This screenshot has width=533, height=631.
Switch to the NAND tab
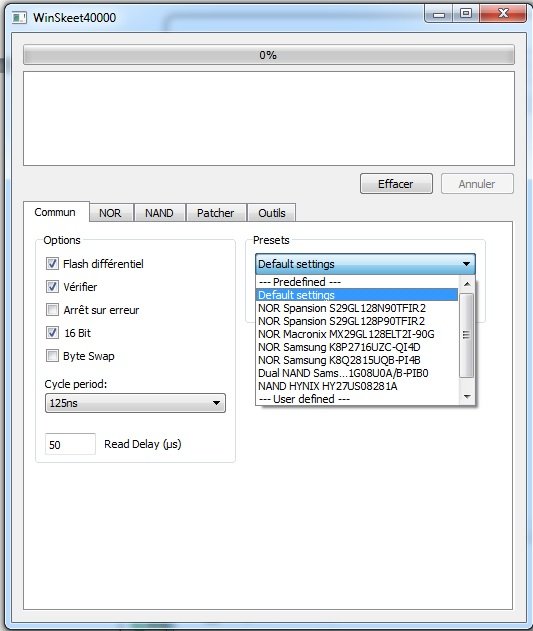pyautogui.click(x=159, y=213)
